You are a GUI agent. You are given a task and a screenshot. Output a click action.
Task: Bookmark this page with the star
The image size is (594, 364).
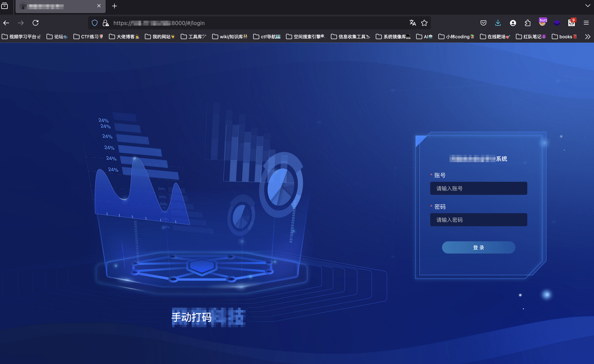point(424,23)
